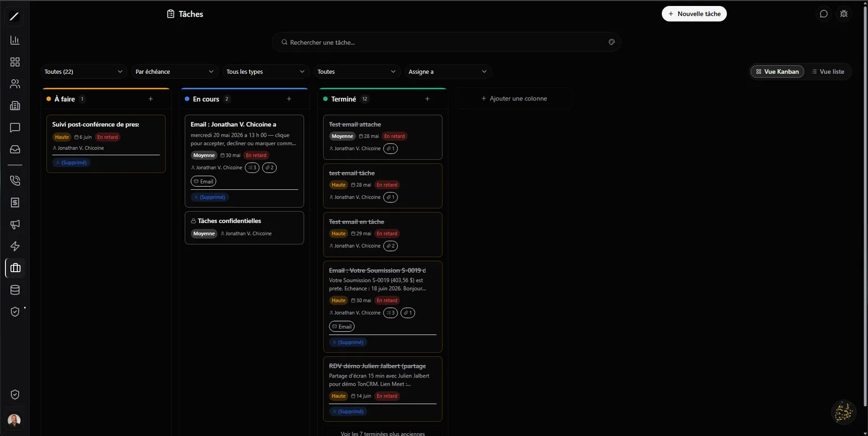Open the Par échéance sort dropdown

[x=175, y=72]
